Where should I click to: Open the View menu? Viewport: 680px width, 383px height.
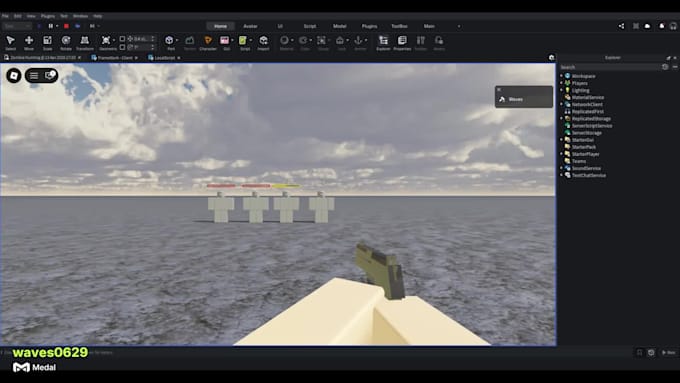coord(31,16)
